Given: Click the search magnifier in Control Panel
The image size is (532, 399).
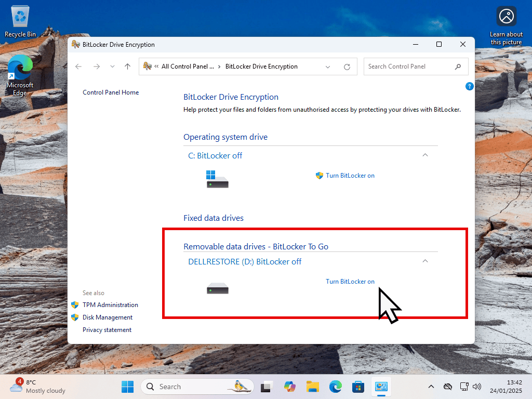Looking at the screenshot, I should [x=458, y=66].
